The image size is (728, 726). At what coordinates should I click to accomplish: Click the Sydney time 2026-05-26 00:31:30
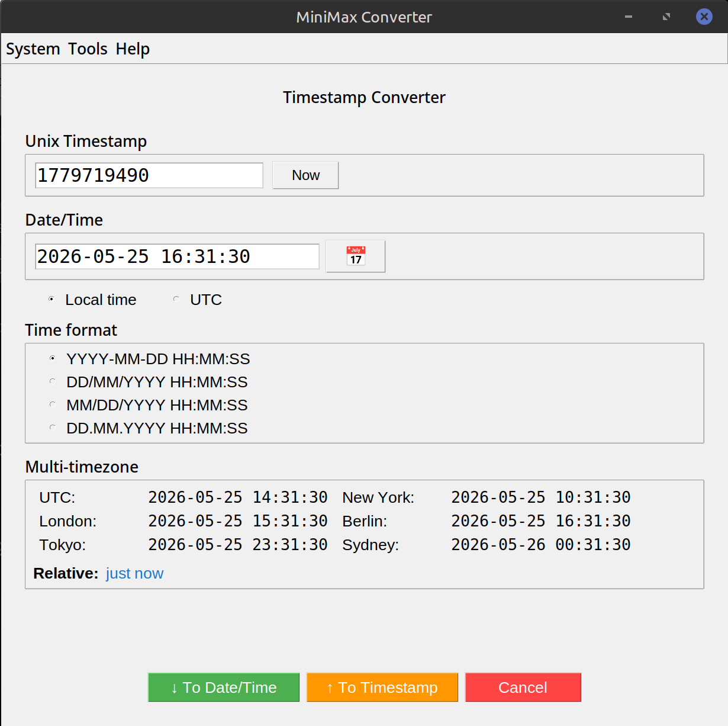coord(541,545)
